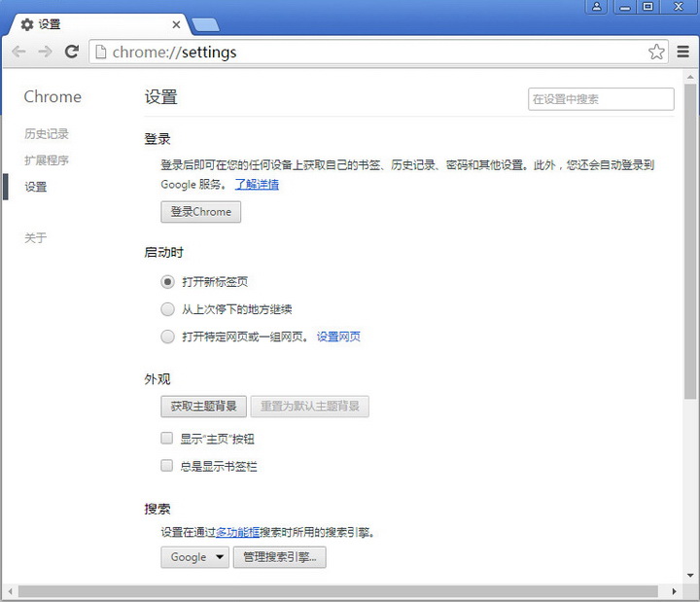Click the 重置为默认主题背景 button
Screen dimensions: 700x602
coord(310,407)
